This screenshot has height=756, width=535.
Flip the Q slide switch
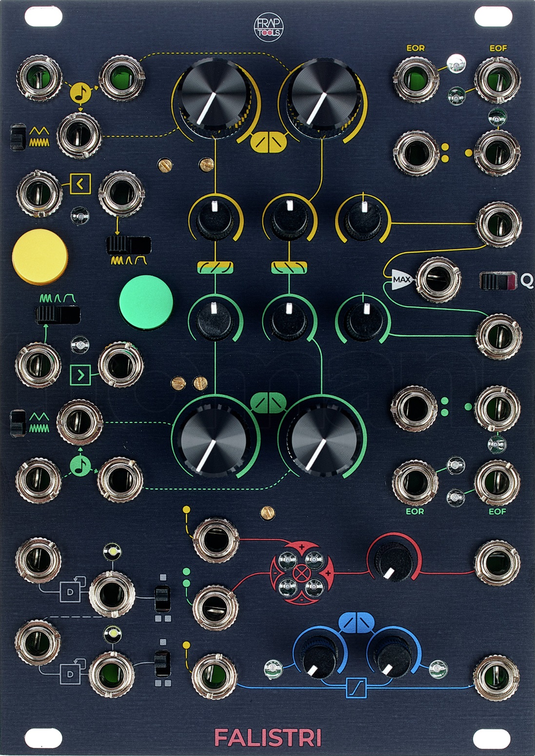point(498,281)
